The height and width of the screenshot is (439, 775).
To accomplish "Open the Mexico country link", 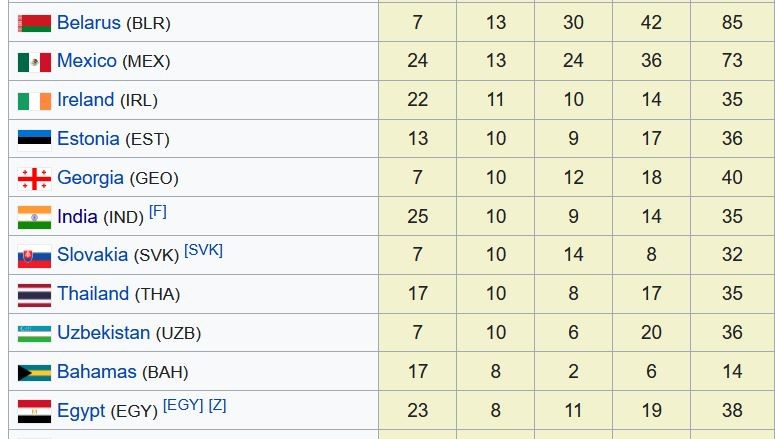I will 87,61.
